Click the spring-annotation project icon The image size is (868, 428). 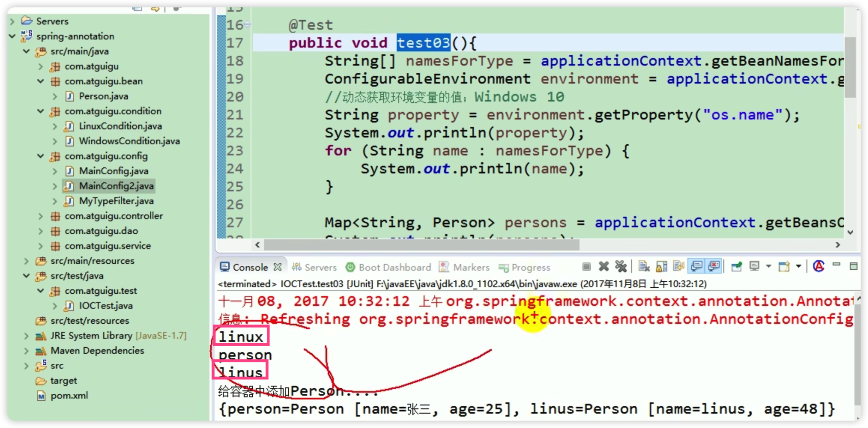[x=27, y=36]
